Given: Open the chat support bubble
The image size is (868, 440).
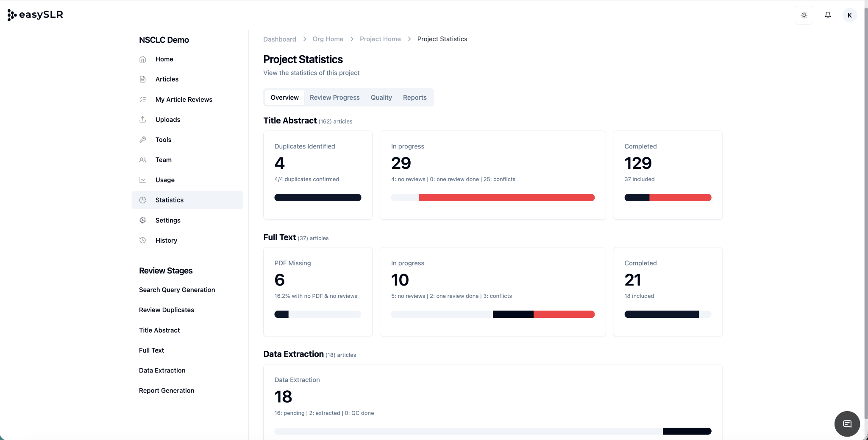Looking at the screenshot, I should click(847, 423).
